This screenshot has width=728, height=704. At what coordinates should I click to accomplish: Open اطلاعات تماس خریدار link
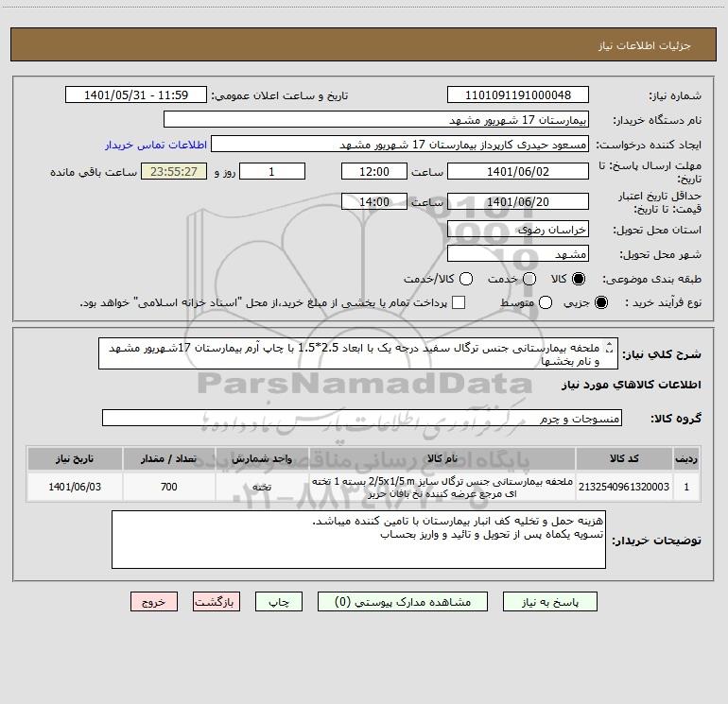click(x=156, y=145)
